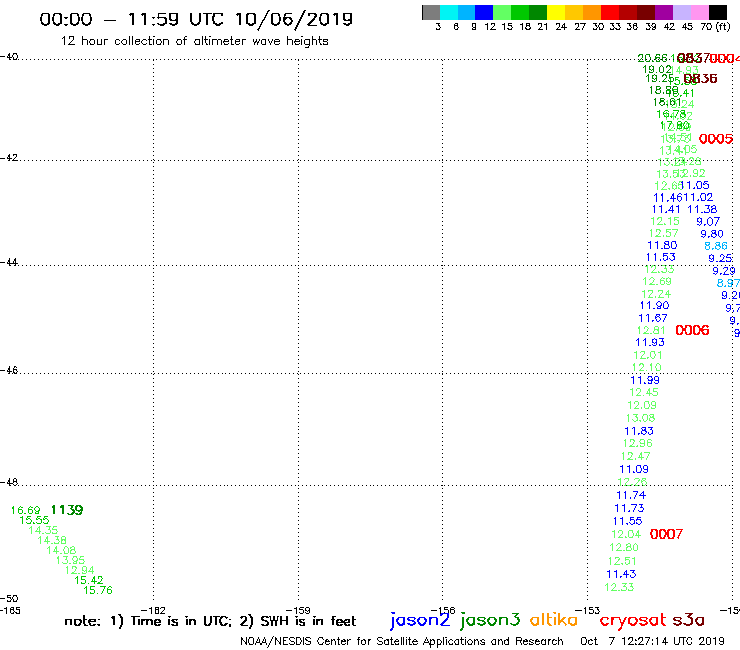
Task: Click wave height value 13.95
Action: [70, 560]
